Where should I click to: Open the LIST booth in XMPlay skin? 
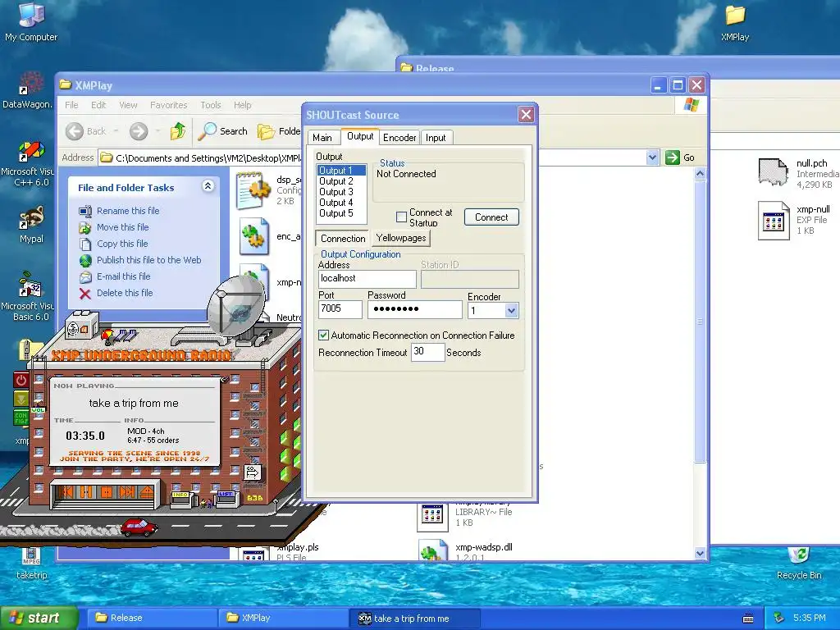pyautogui.click(x=226, y=498)
